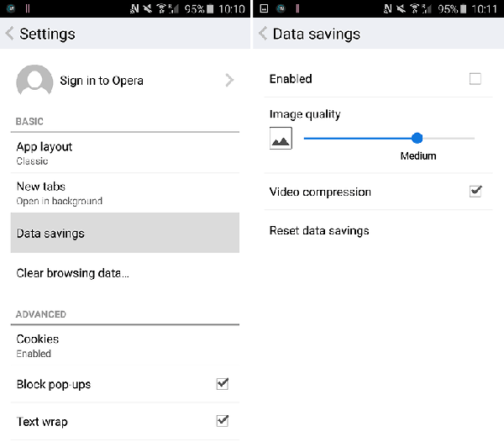
Task: Open the App layout Classic option
Action: tap(124, 153)
